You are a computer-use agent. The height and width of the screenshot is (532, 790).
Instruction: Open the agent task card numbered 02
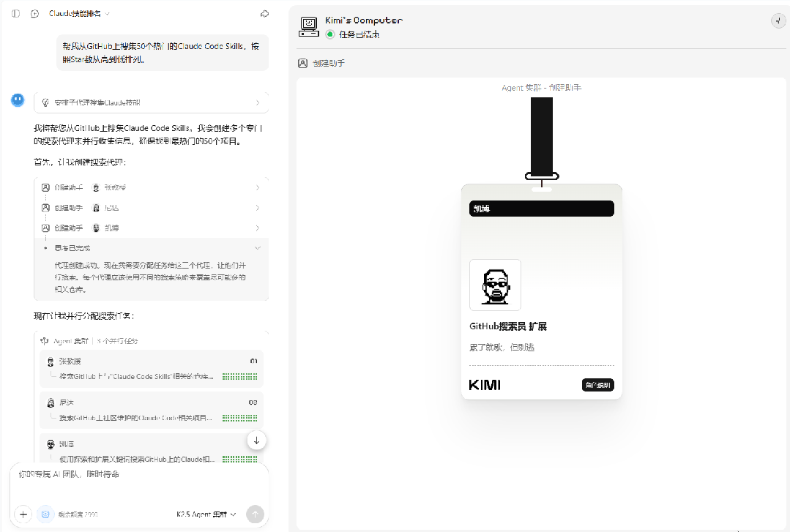pyautogui.click(x=151, y=410)
